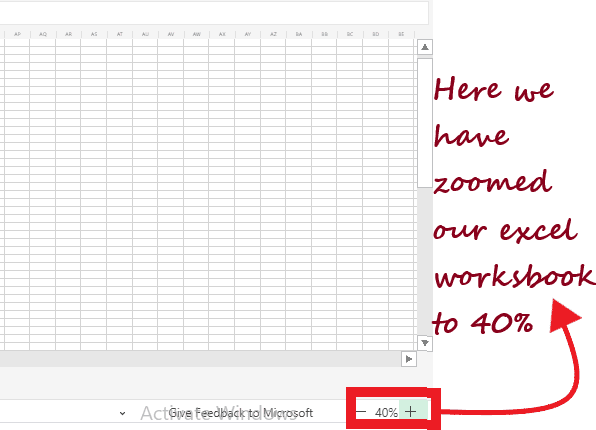Select column AV header
The height and width of the screenshot is (430, 596).
[171, 34]
